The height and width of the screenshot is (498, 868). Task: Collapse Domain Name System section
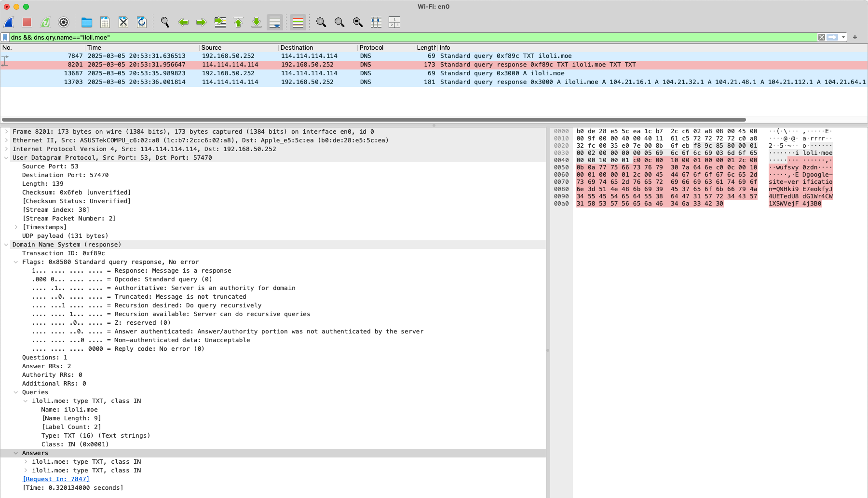(x=6, y=245)
